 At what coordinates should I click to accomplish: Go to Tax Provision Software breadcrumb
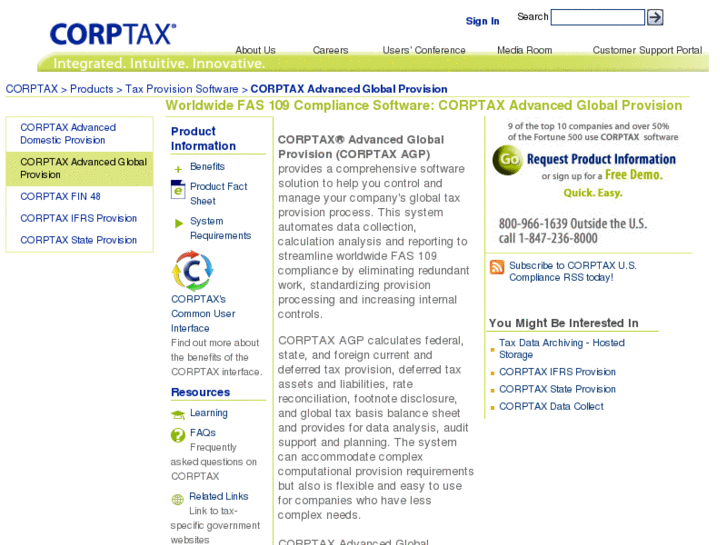[182, 89]
